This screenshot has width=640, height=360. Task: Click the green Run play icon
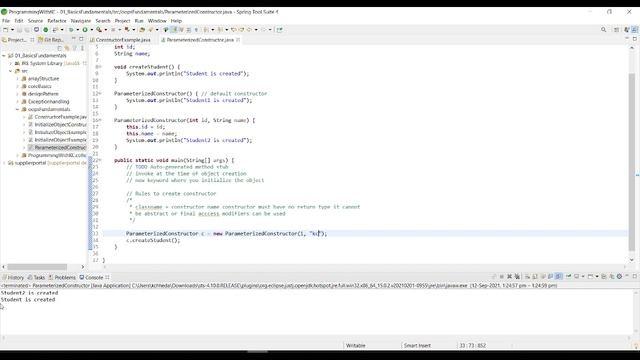click(85, 29)
